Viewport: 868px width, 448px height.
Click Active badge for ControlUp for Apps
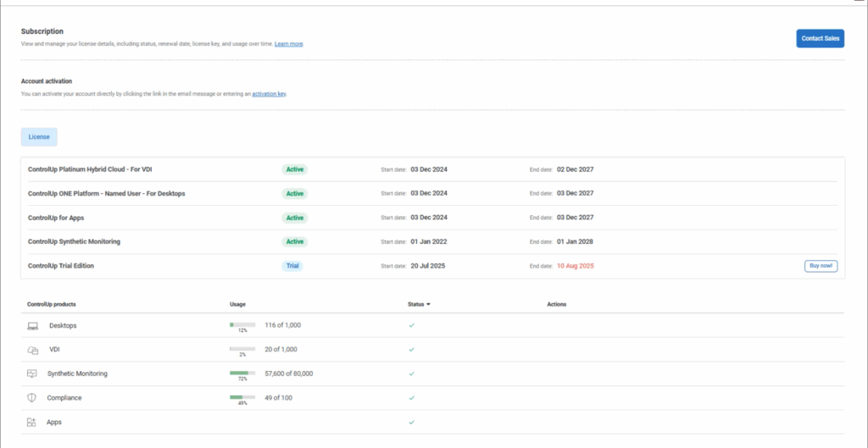click(294, 218)
